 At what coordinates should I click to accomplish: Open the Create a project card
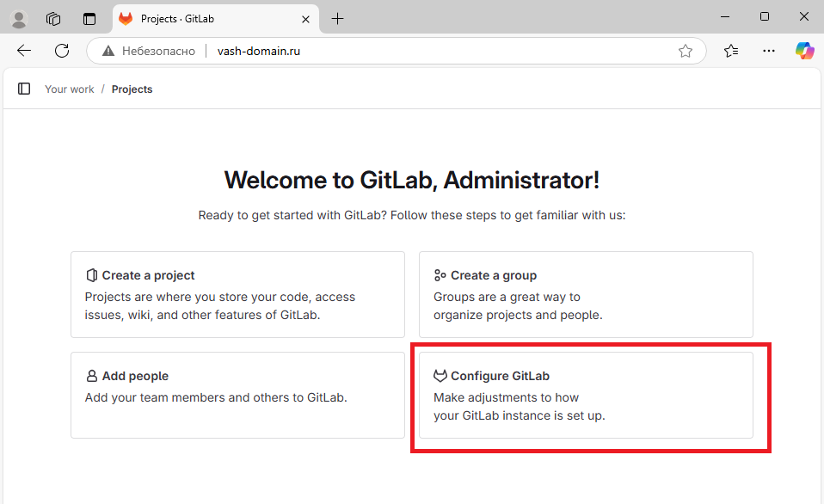[237, 294]
